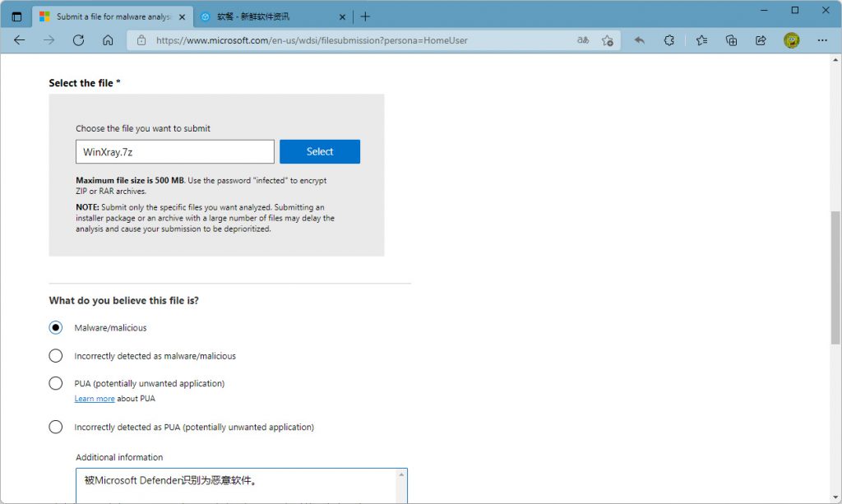The image size is (842, 504).
Task: Open the Favorites star list
Action: tap(701, 40)
